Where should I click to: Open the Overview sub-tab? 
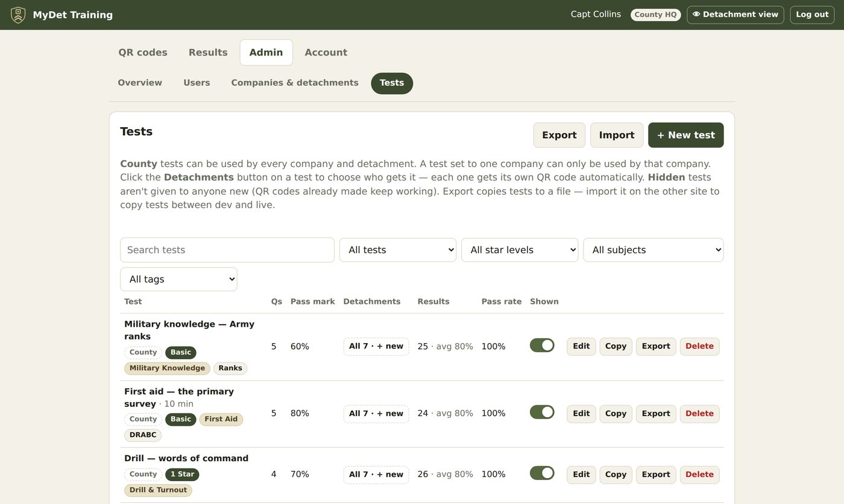point(140,83)
